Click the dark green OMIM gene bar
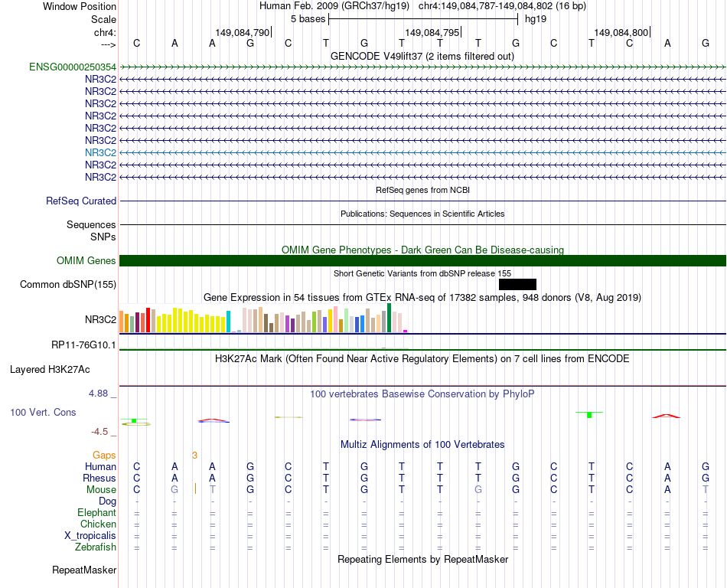 (422, 260)
